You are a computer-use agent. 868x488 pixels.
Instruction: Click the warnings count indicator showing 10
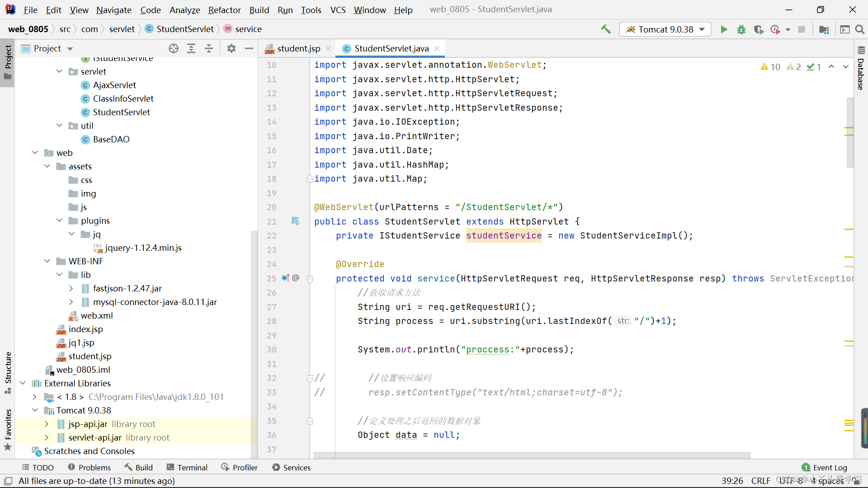(770, 67)
